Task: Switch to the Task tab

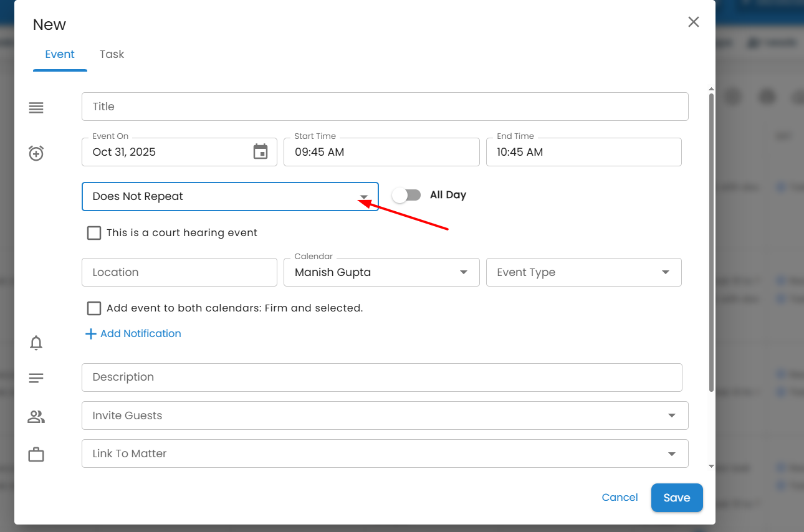Action: [112, 54]
